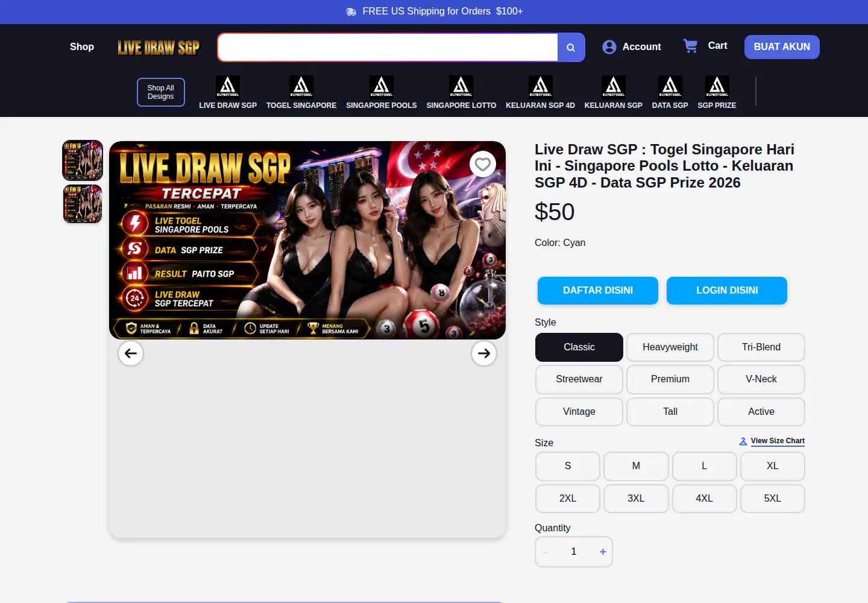Open the View Size Chart link

[778, 441]
